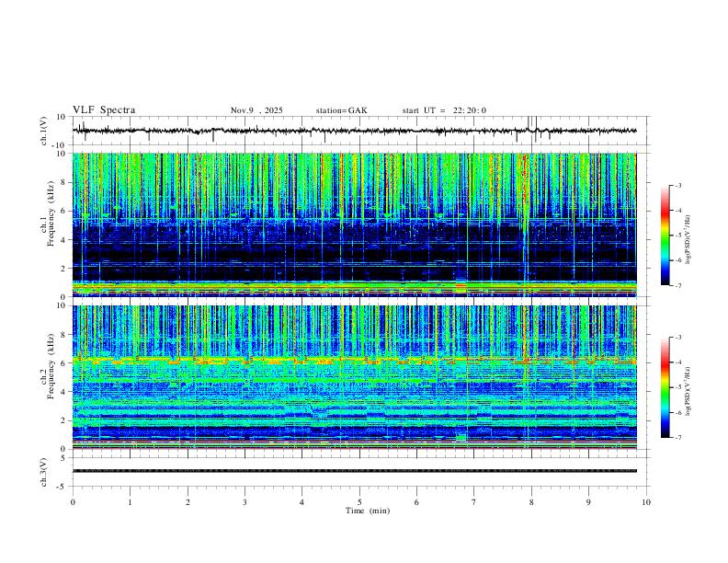Screen dimensions: 728x563
Task: Click the "-3" tick on the upper colorbar
Action: point(677,185)
